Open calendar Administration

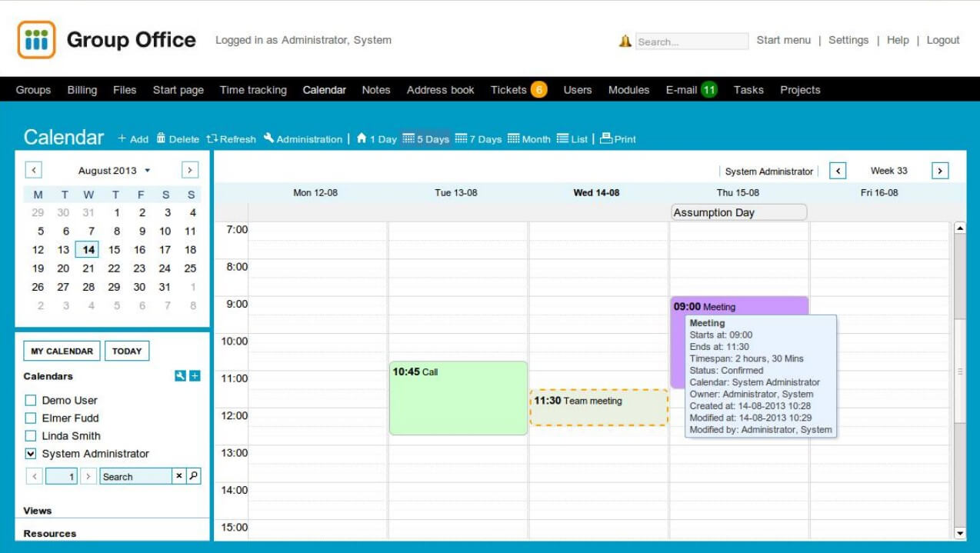pos(303,139)
